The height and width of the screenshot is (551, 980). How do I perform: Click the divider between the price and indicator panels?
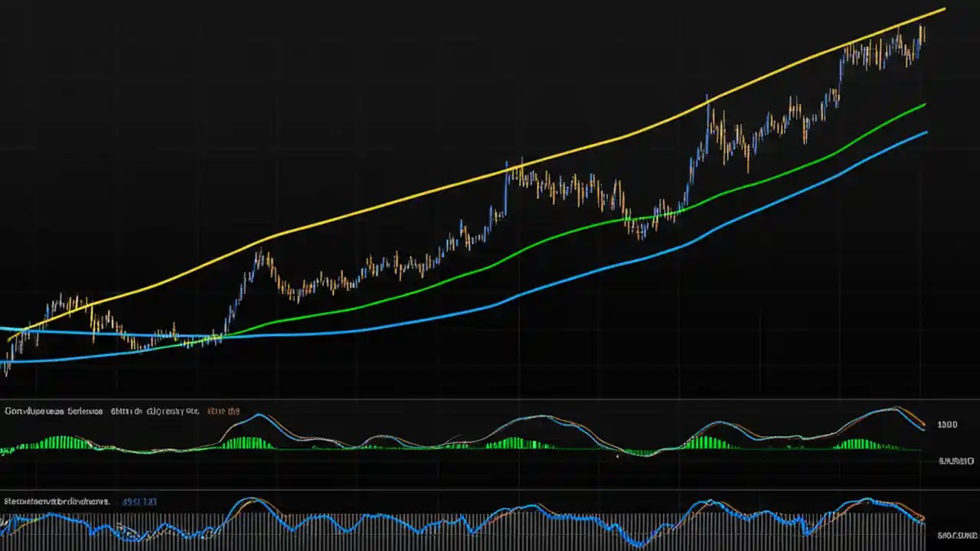[490, 398]
